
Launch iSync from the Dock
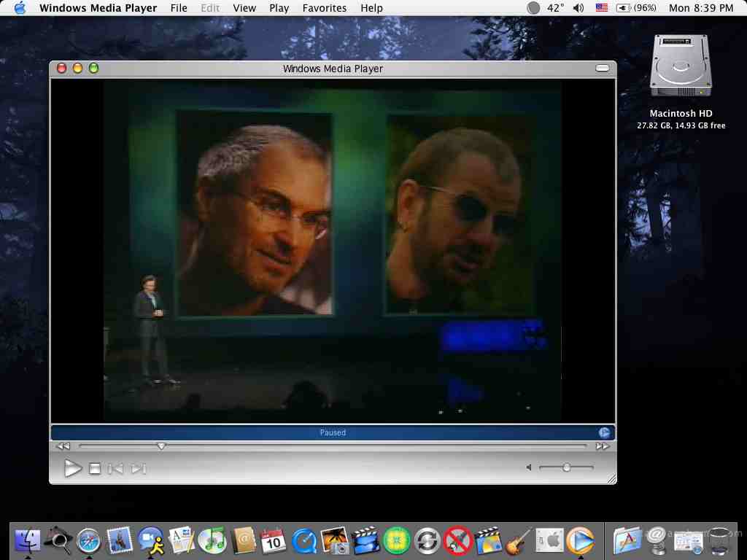[x=427, y=542]
